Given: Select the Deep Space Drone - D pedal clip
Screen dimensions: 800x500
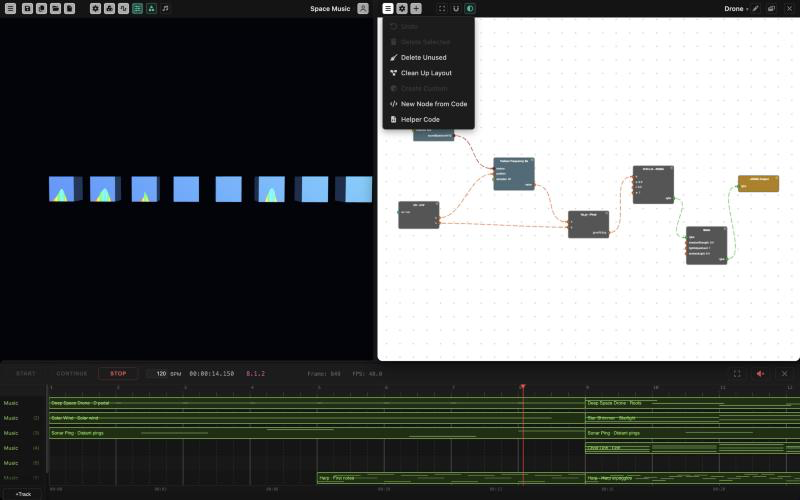Looking at the screenshot, I should [x=316, y=404].
